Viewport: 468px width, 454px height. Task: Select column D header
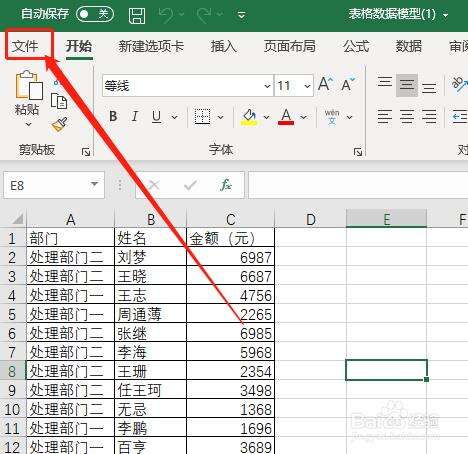click(310, 219)
